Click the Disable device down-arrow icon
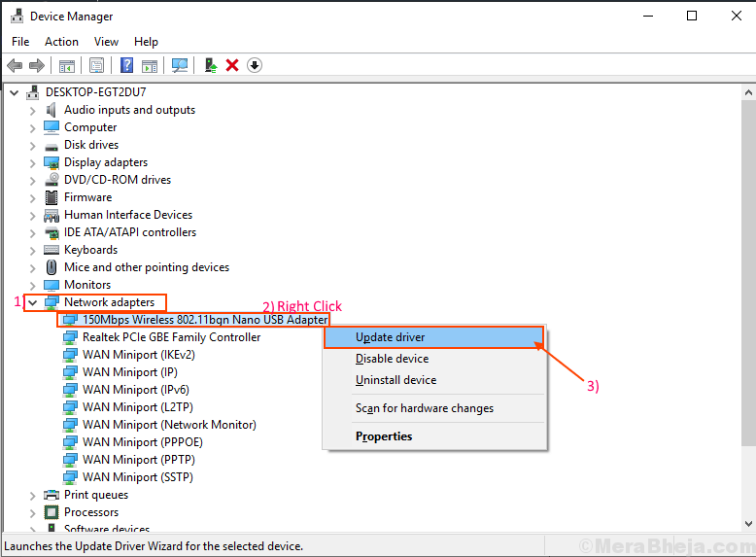The width and height of the screenshot is (756, 557). pyautogui.click(x=255, y=65)
